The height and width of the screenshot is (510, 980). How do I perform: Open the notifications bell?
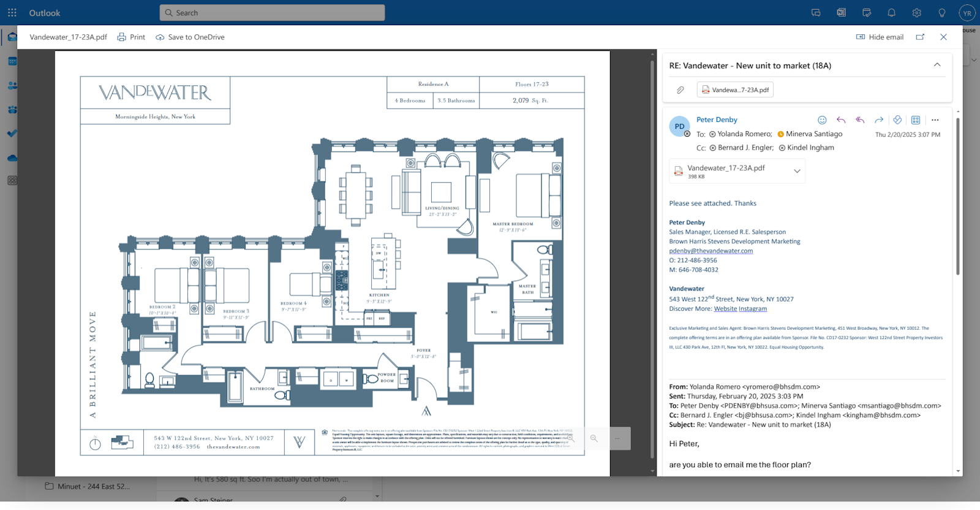point(892,13)
